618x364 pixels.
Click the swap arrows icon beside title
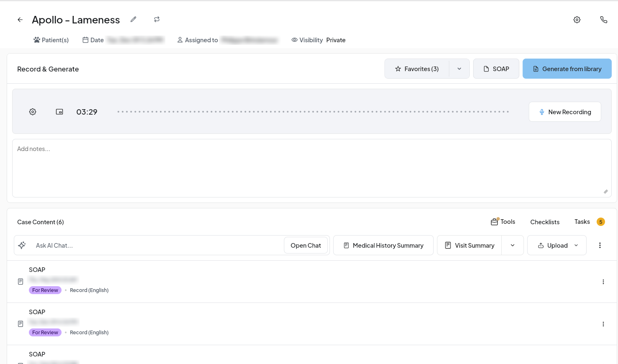[157, 19]
